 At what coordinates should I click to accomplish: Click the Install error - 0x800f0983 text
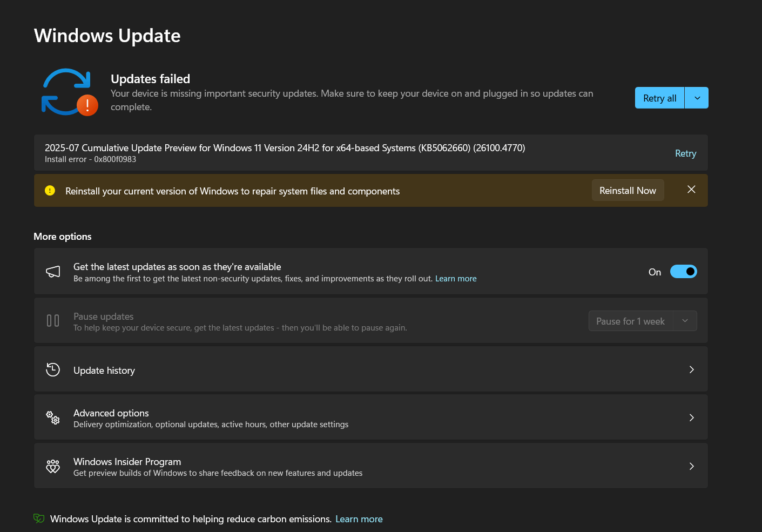coord(90,159)
